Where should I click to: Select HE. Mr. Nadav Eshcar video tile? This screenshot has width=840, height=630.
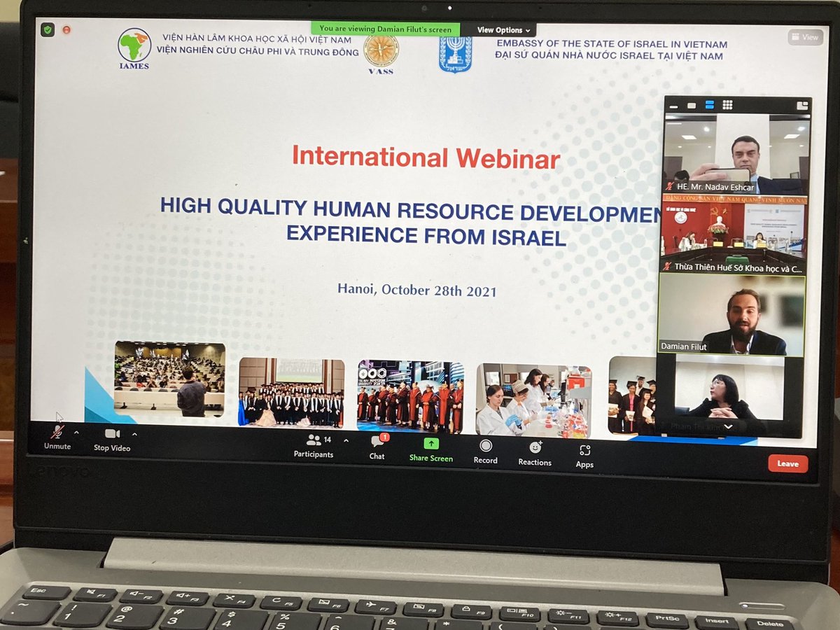coord(737,154)
